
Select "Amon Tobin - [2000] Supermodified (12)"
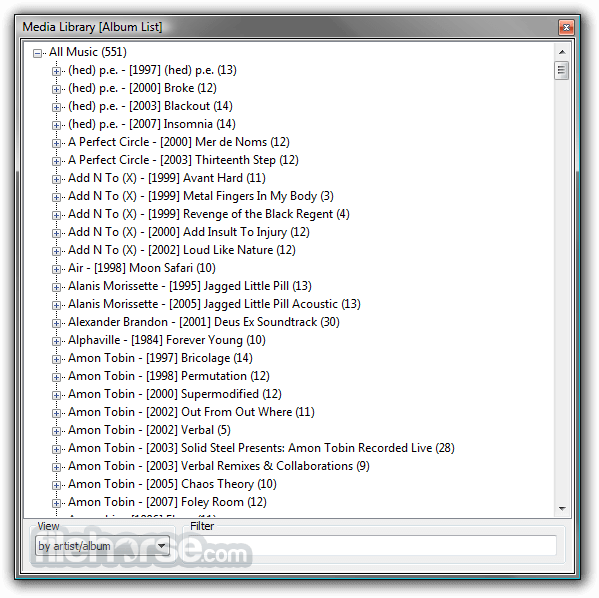(x=175, y=394)
